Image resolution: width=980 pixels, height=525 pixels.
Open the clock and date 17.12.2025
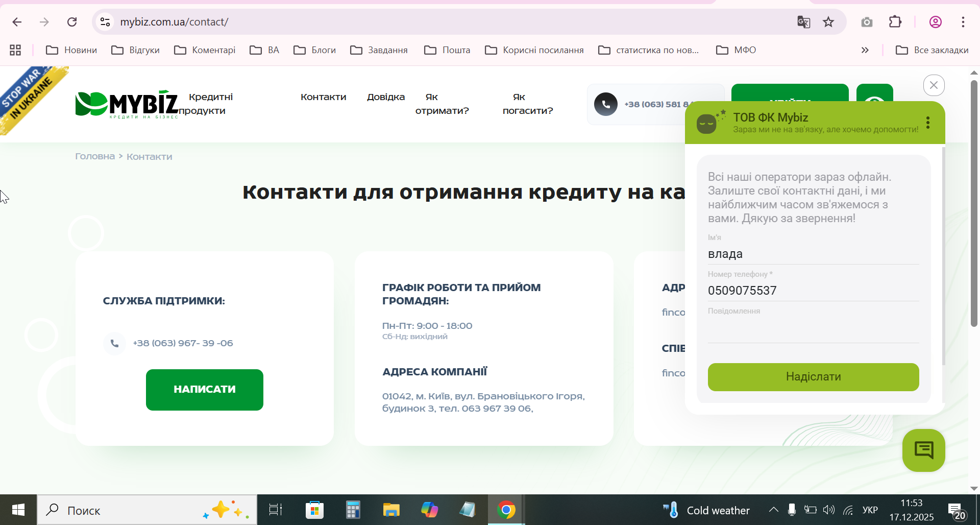coord(912,510)
